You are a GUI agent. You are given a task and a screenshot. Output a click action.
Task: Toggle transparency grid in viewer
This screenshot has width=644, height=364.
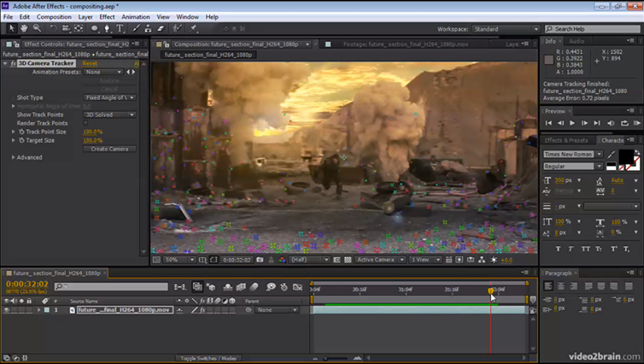348,259
